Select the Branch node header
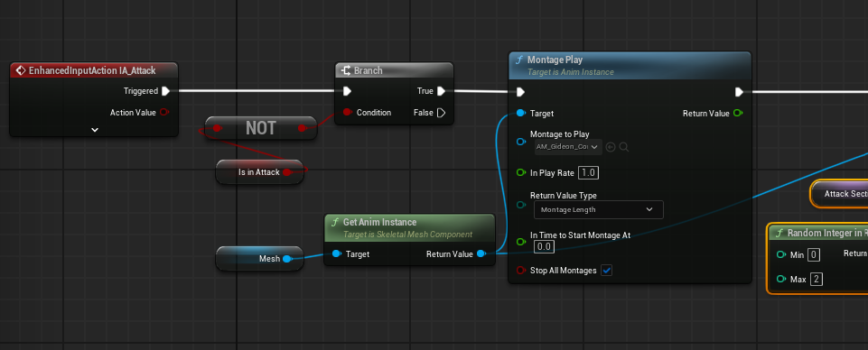 point(394,70)
